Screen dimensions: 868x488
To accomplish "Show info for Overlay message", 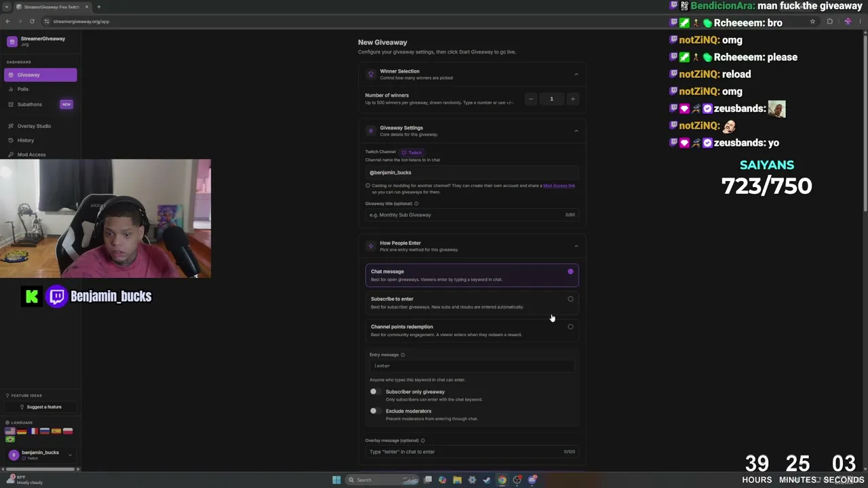I will tap(422, 441).
